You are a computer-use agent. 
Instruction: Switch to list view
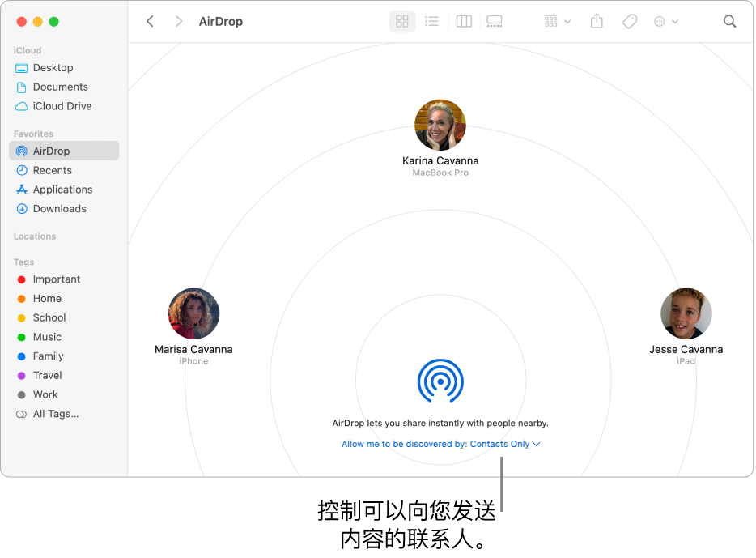[431, 21]
